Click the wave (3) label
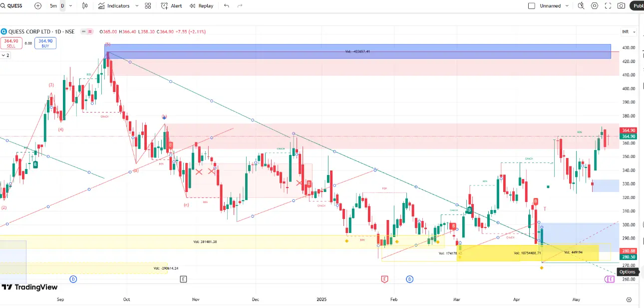 click(x=51, y=85)
